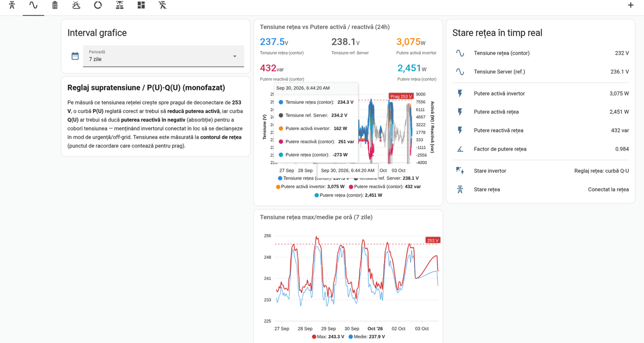Toggle the Medie legend in 7-day chart
The height and width of the screenshot is (343, 644).
click(367, 337)
